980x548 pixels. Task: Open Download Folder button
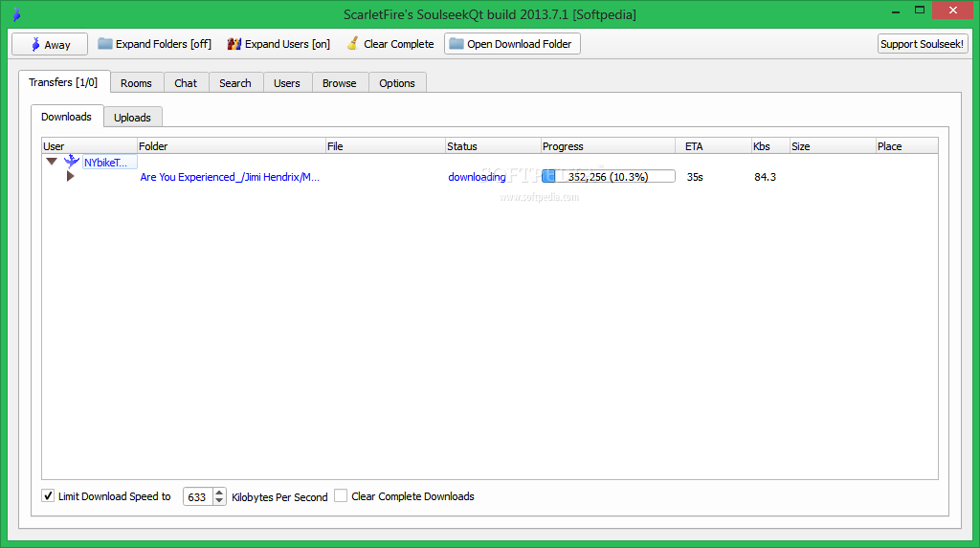[512, 44]
